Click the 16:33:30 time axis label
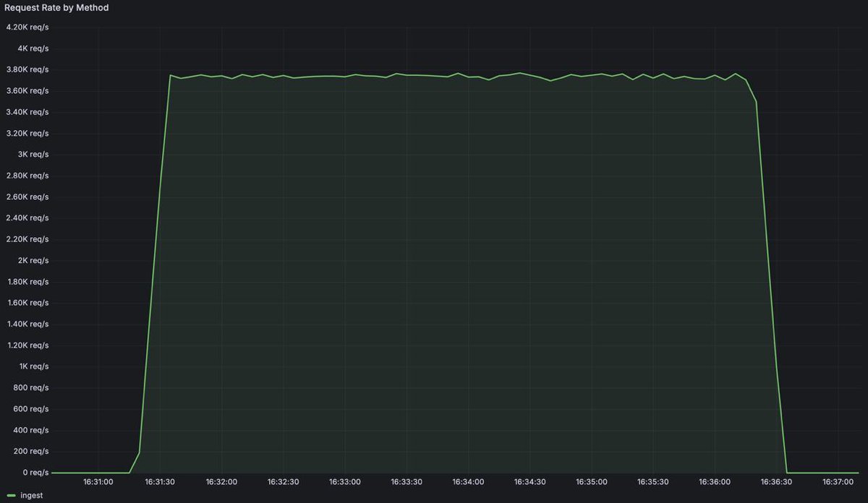 pyautogui.click(x=407, y=481)
